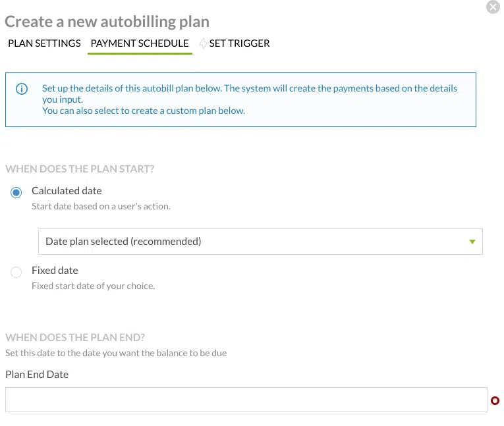
Task: Open the Date plan selected dropdown
Action: tap(260, 242)
